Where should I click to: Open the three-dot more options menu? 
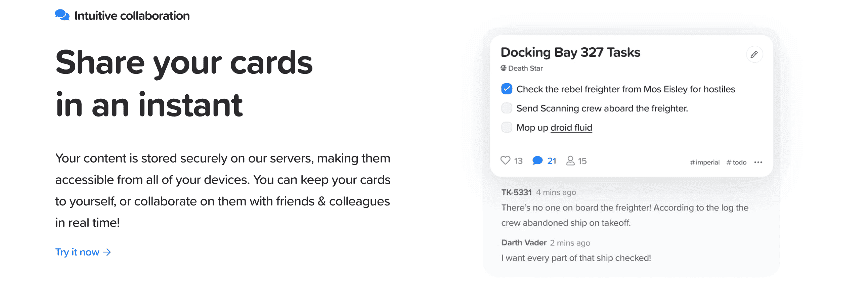(x=758, y=162)
